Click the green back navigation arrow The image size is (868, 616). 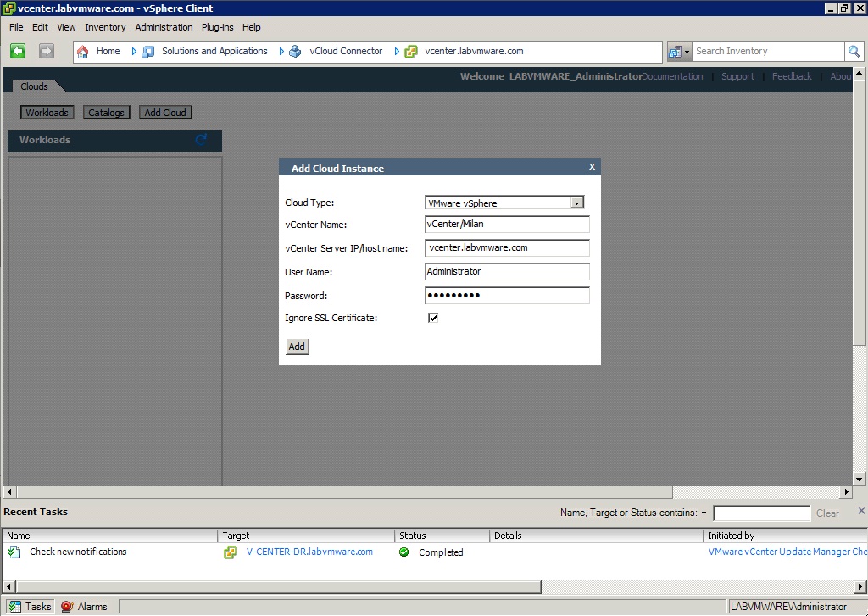tap(18, 51)
